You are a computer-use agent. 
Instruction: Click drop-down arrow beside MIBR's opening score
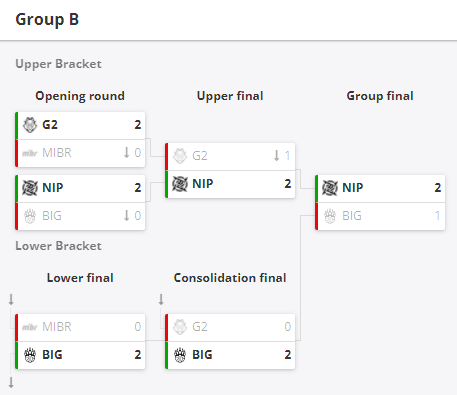pyautogui.click(x=126, y=153)
